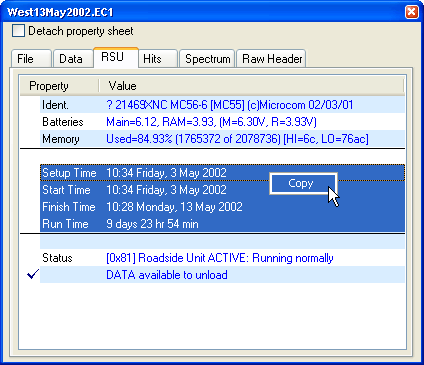The image size is (424, 365).
Task: Click the Property column header
Action: (59, 86)
